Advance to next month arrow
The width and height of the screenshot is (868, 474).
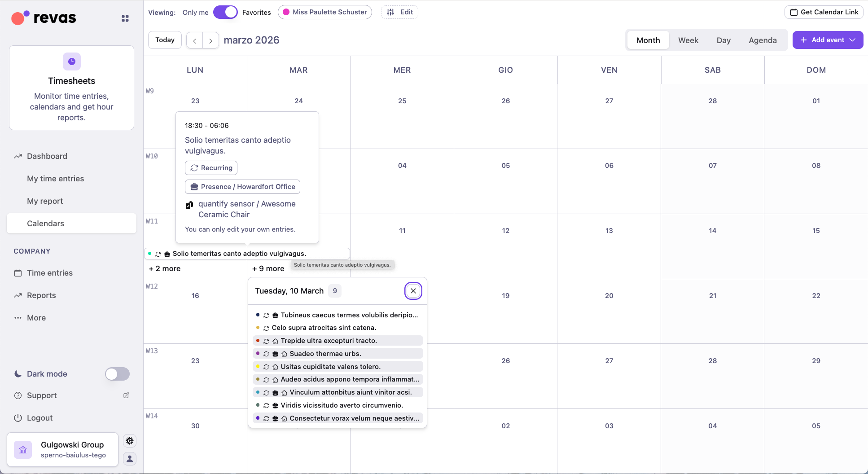point(210,40)
